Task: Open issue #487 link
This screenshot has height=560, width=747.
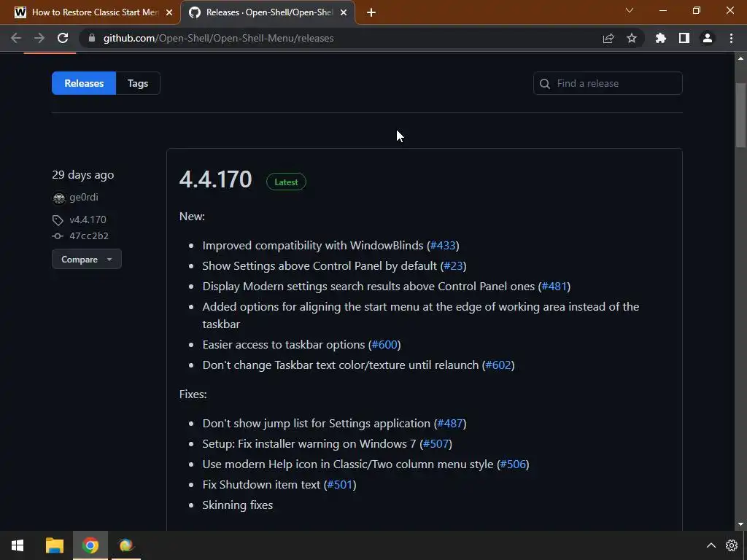Action: pyautogui.click(x=450, y=424)
